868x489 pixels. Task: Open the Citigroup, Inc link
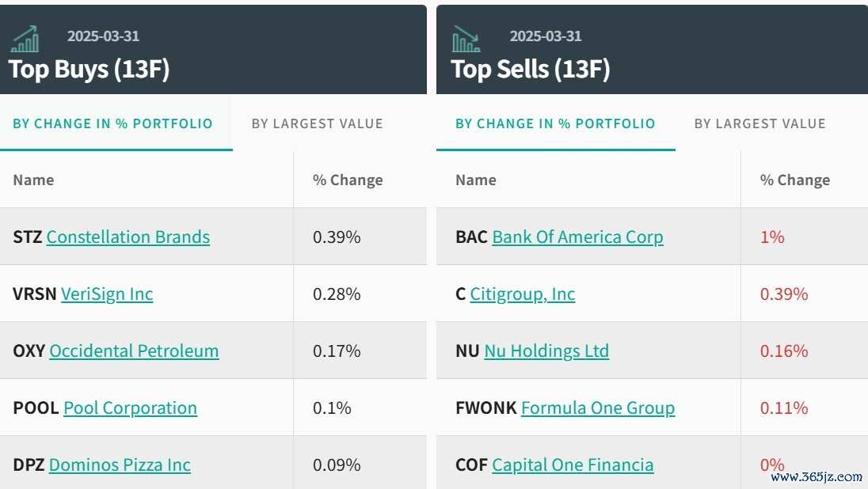point(522,294)
